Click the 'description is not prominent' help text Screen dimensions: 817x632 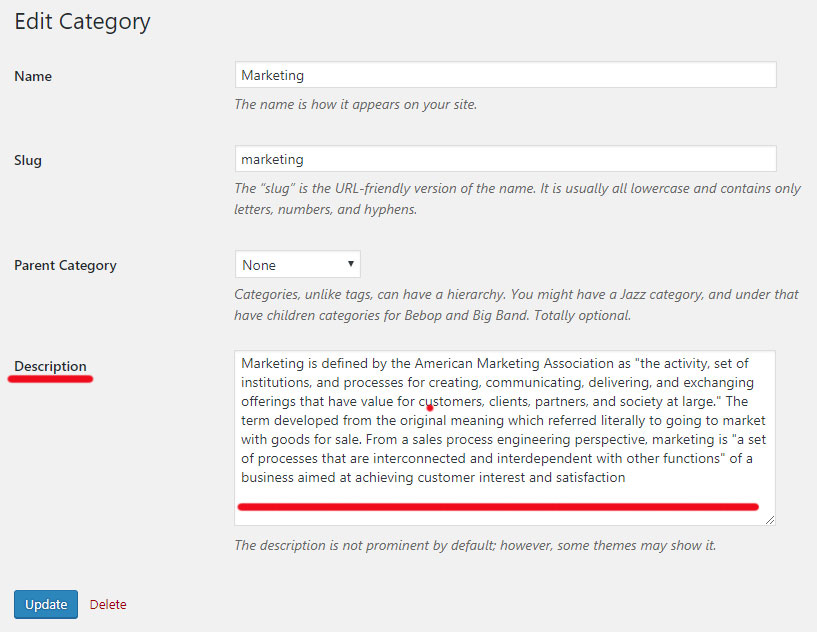click(475, 545)
